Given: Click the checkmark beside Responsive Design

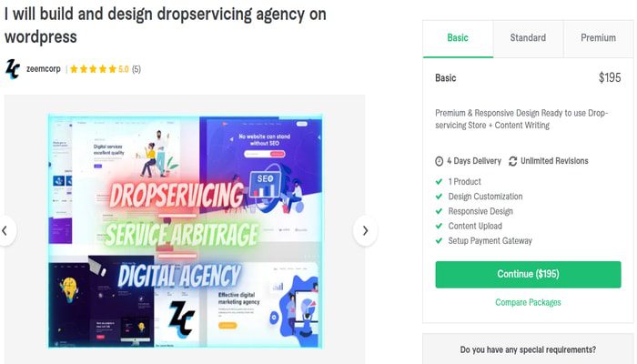Looking at the screenshot, I should click(439, 211).
